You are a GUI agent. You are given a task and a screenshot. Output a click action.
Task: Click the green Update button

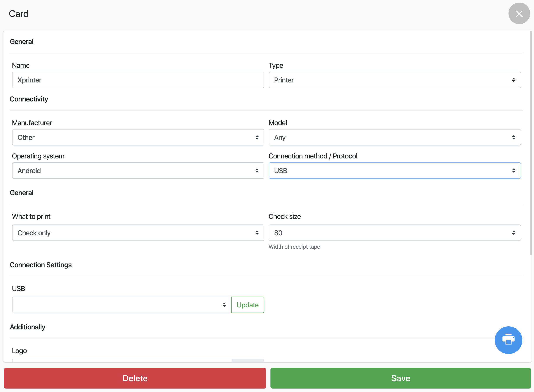247,305
